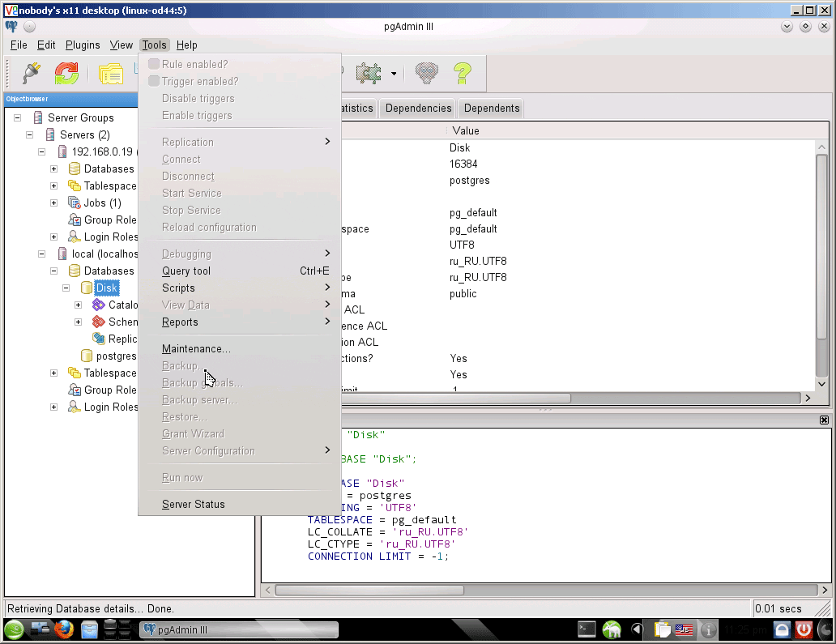Click the properties vertical scrollbar thumb
Image resolution: width=836 pixels, height=644 pixels.
[x=821, y=246]
